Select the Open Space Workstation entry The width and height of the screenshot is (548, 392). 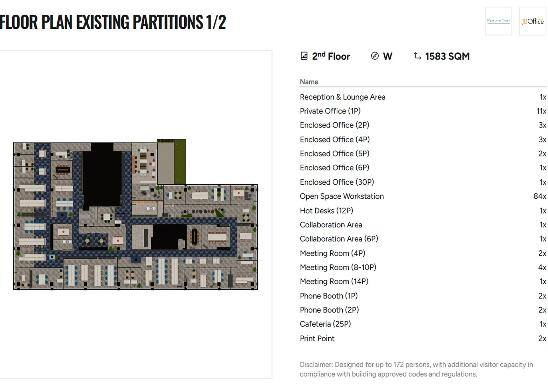click(342, 196)
